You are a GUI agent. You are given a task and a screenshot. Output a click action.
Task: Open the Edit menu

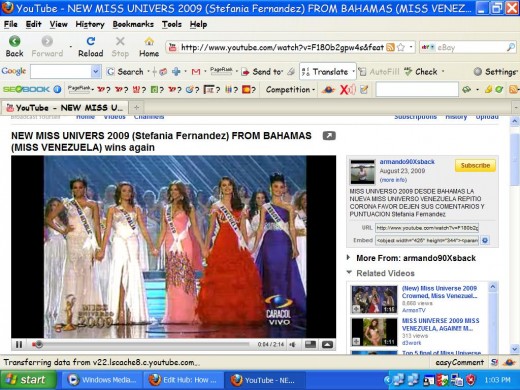pyautogui.click(x=33, y=24)
